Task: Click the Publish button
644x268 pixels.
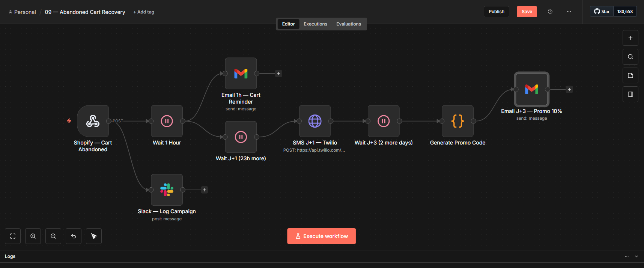Action: [x=497, y=12]
